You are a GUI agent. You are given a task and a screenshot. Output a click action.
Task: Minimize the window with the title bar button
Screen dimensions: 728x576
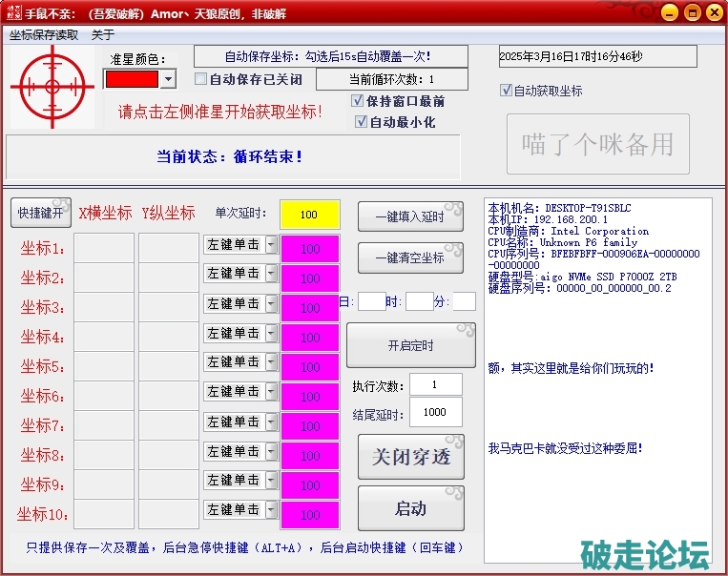tap(670, 13)
